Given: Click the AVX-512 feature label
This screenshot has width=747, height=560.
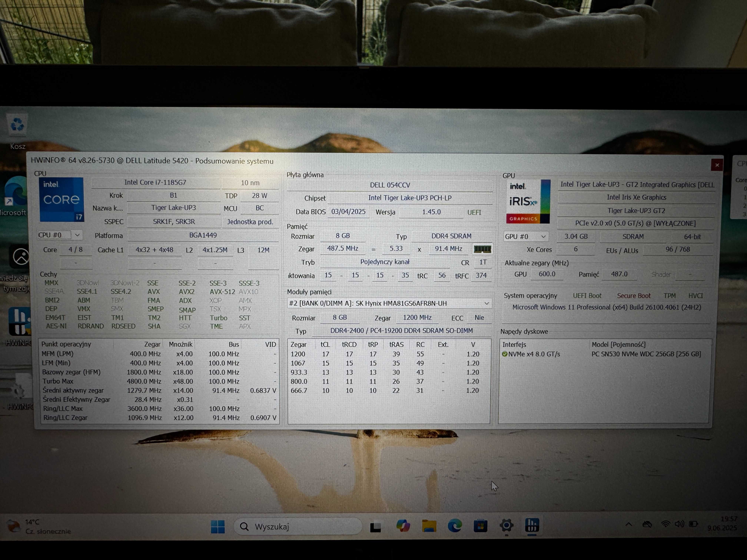Looking at the screenshot, I should click(222, 292).
